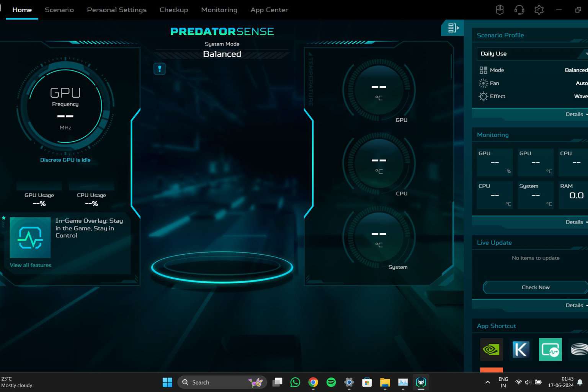
Task: Open Details under Monitoring
Action: [x=575, y=222]
